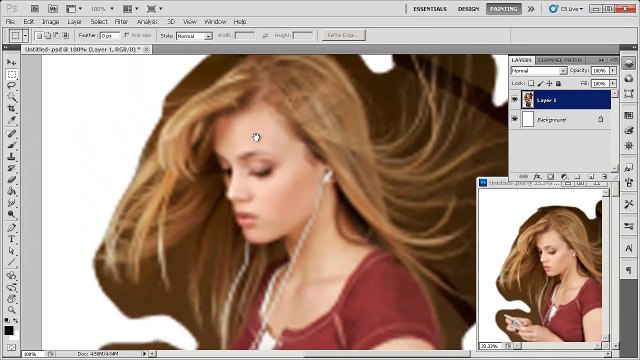Select the Quick Selection wand tool
Viewport: 640px width, 360px height.
11,97
